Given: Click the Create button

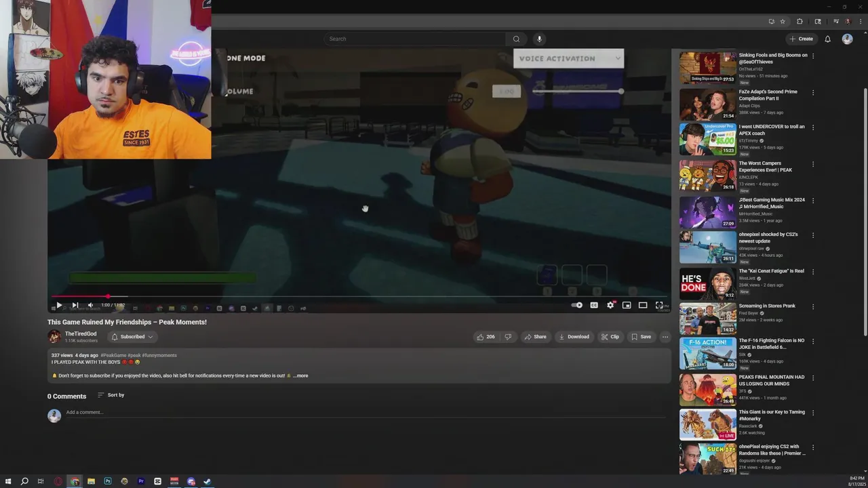Looking at the screenshot, I should click(801, 39).
